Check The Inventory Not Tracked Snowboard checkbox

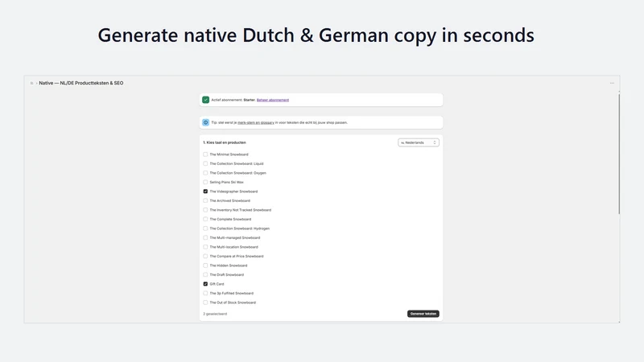point(205,210)
